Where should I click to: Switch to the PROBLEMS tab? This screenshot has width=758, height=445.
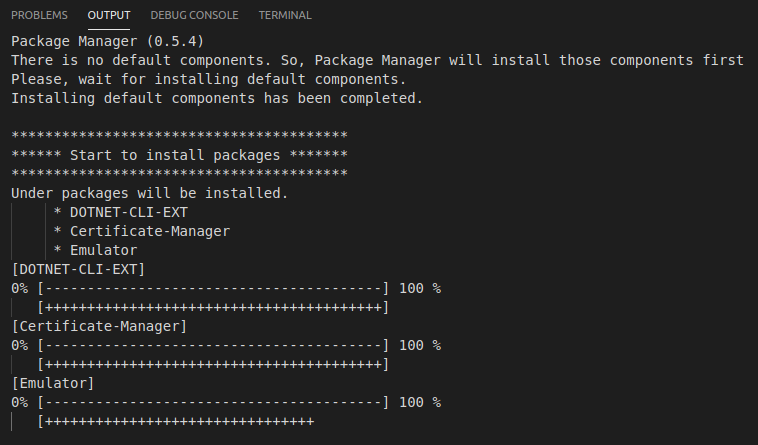39,15
